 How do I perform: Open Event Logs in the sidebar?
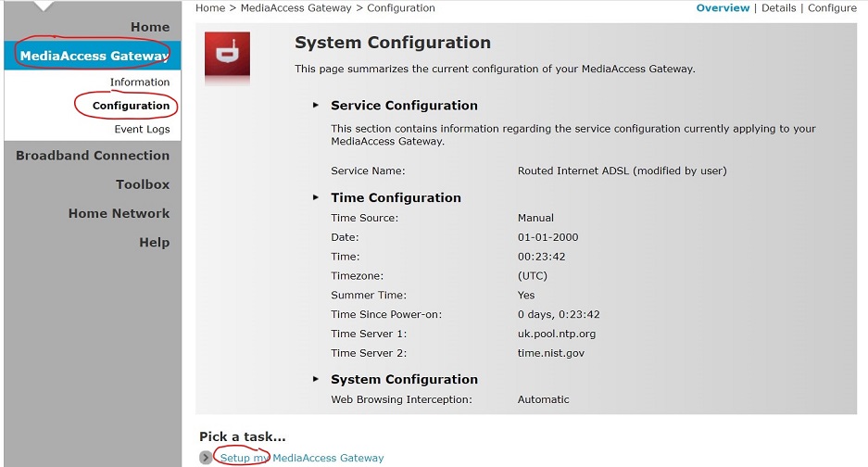click(142, 130)
